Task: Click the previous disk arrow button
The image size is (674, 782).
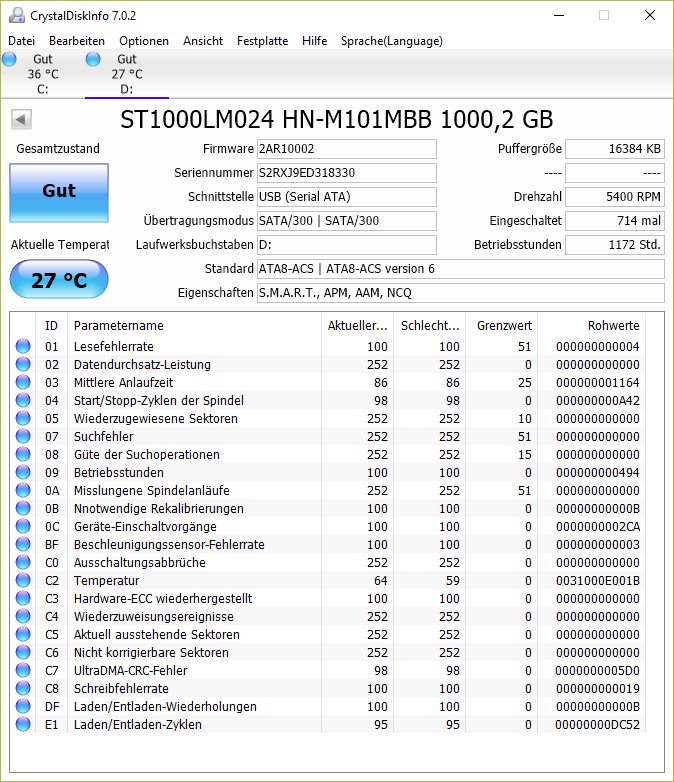Action: (21, 119)
